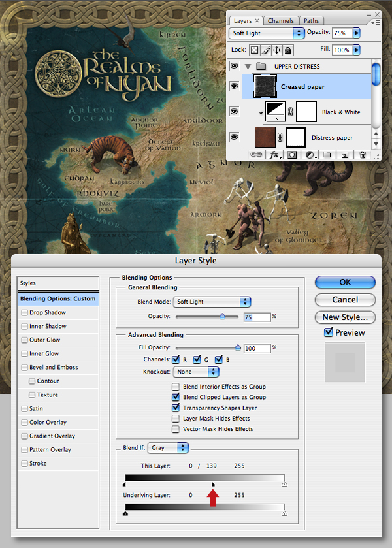The height and width of the screenshot is (548, 392).
Task: Click the Fill Opacity slider handle
Action: coord(238,347)
